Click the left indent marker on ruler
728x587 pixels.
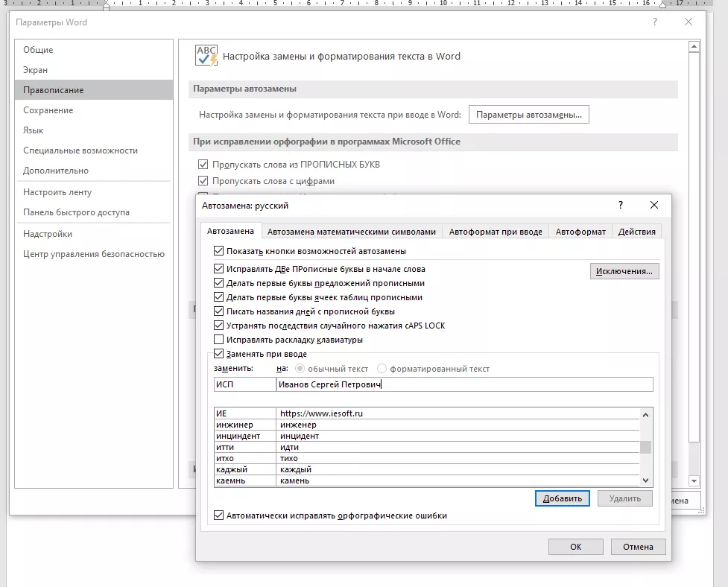pyautogui.click(x=107, y=4)
